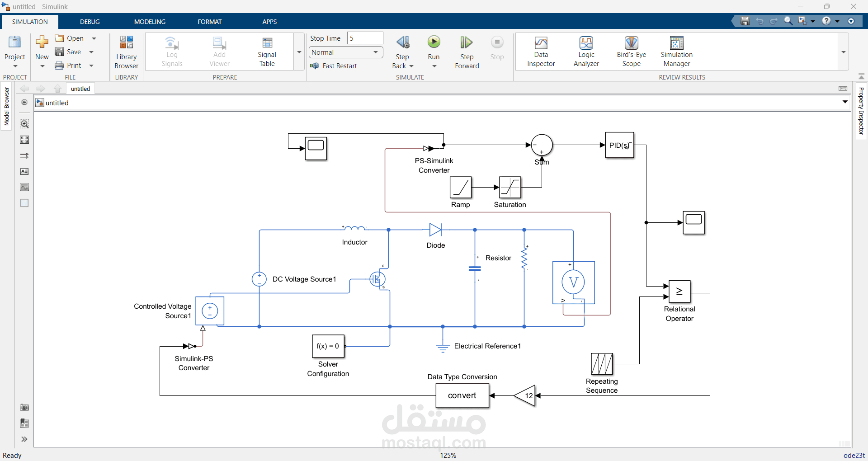Collapse the toolstrip ribbon
Screen dimensions: 868x461
861,76
